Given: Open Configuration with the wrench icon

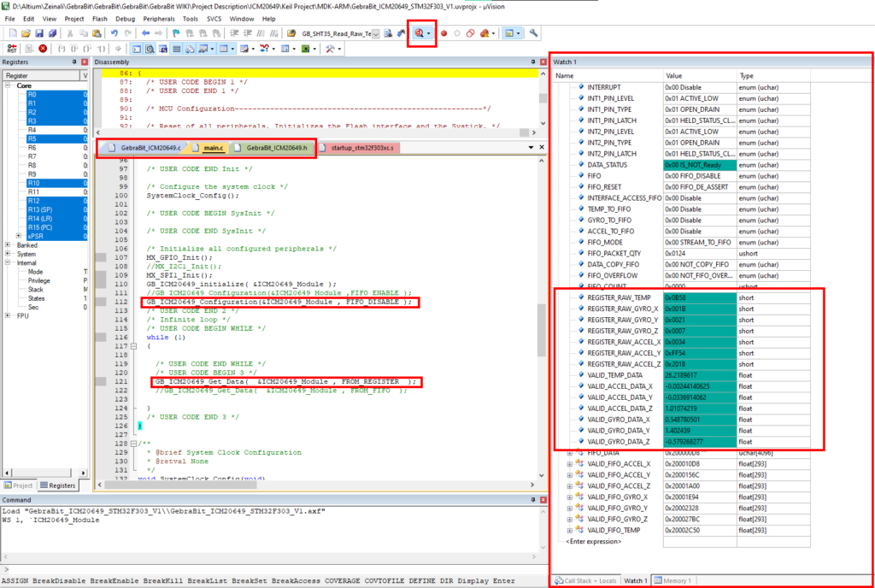Looking at the screenshot, I should (x=533, y=33).
